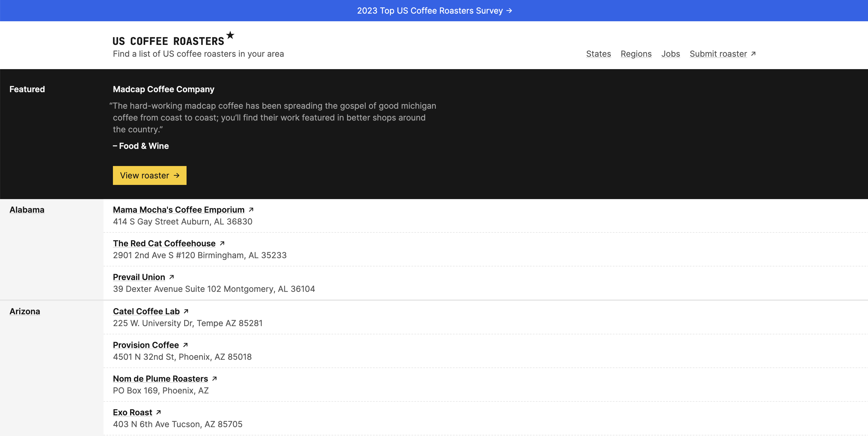The image size is (868, 436).
Task: Click external arrow icon beside Exo Roast
Action: coord(159,412)
